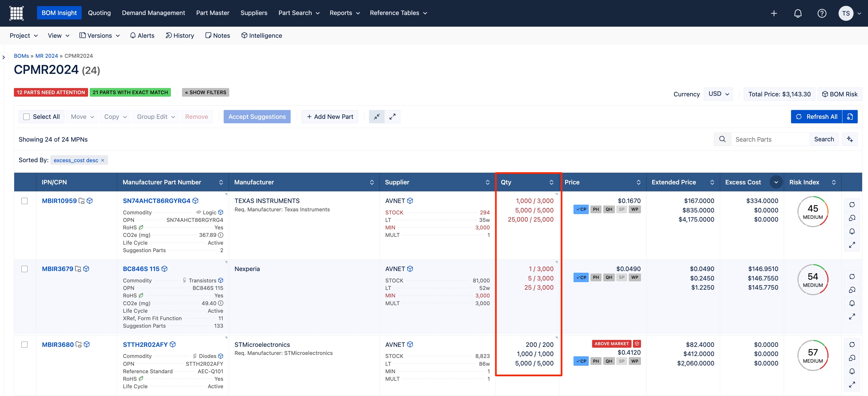The width and height of the screenshot is (868, 396).
Task: Open the Reference Tables menu
Action: (x=398, y=13)
